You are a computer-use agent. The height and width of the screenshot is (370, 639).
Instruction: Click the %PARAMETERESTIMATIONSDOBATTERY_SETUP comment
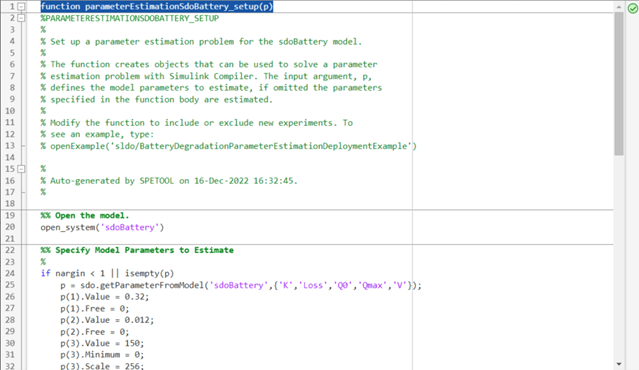click(x=130, y=18)
